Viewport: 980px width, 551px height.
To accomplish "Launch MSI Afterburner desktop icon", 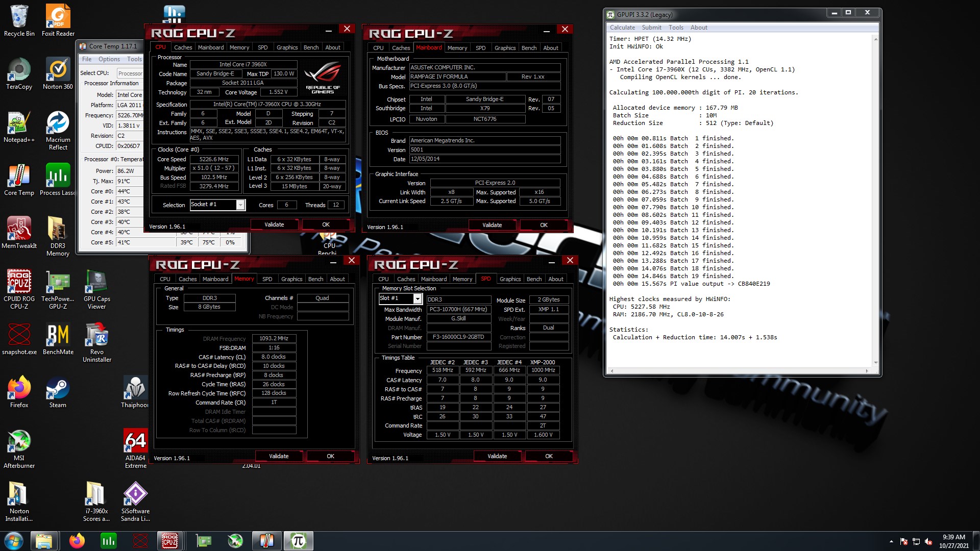I will [19, 448].
